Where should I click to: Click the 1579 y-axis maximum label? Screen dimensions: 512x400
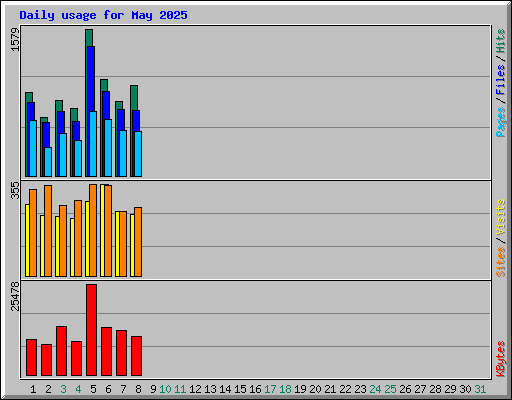coord(15,40)
